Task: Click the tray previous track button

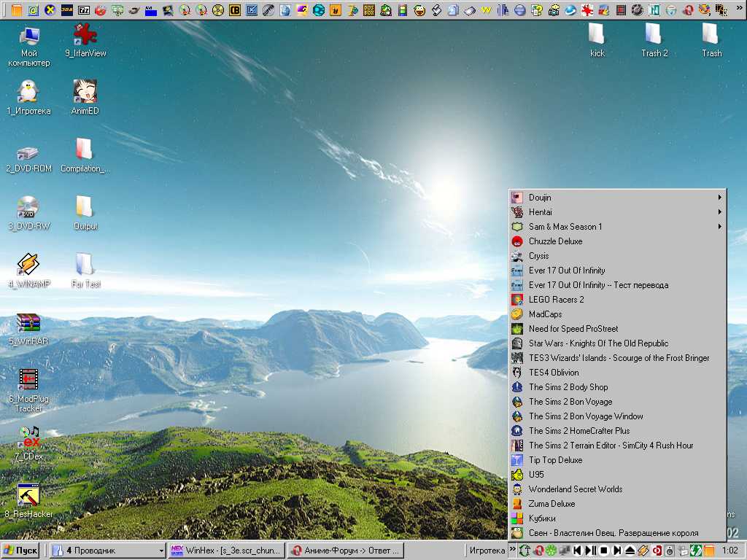Action: 578,551
